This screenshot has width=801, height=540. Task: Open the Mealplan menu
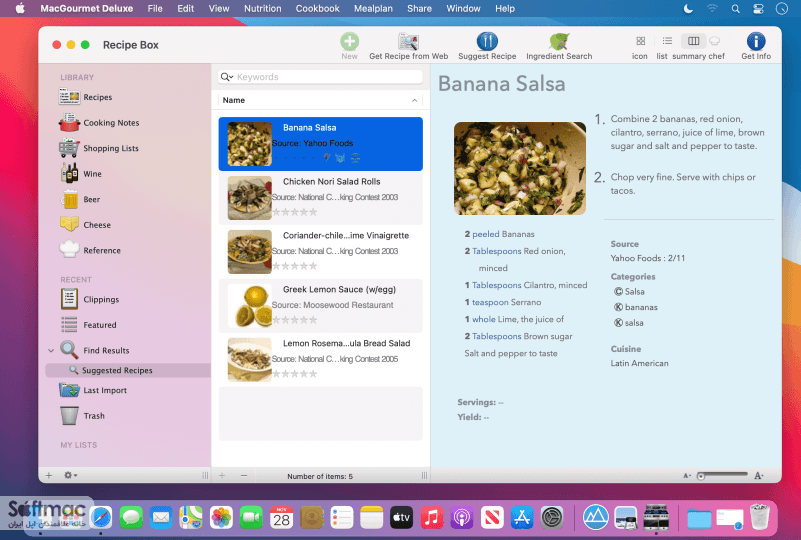[x=373, y=9]
